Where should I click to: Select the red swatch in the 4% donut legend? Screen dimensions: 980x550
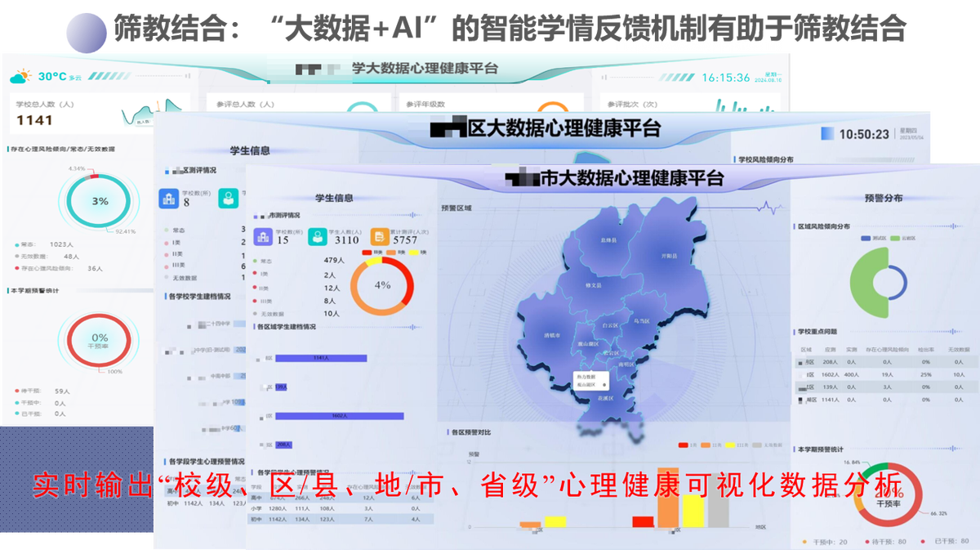click(x=366, y=253)
